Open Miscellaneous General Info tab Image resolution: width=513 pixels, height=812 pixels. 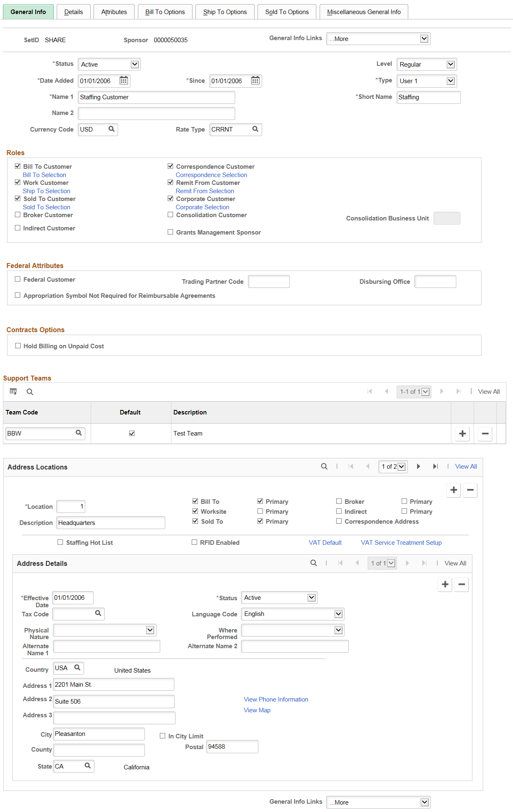point(364,12)
